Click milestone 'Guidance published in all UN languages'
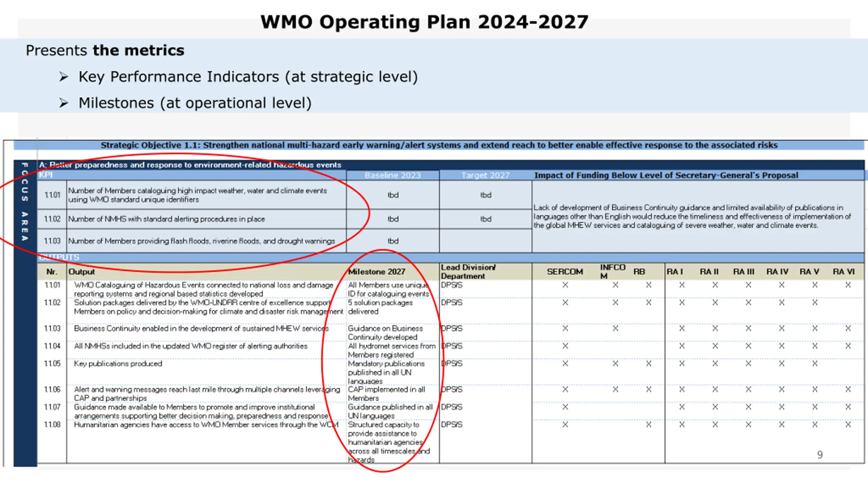This screenshot has width=868, height=488. point(390,411)
